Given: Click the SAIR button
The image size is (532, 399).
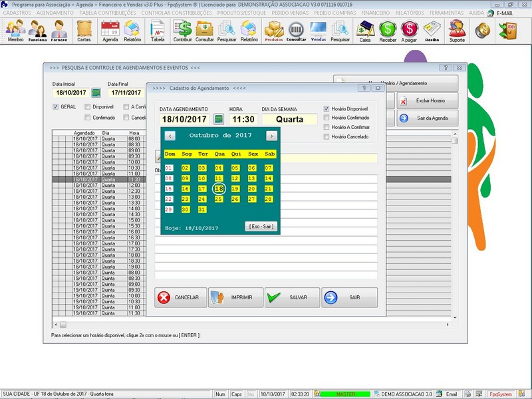Looking at the screenshot, I should tap(350, 297).
